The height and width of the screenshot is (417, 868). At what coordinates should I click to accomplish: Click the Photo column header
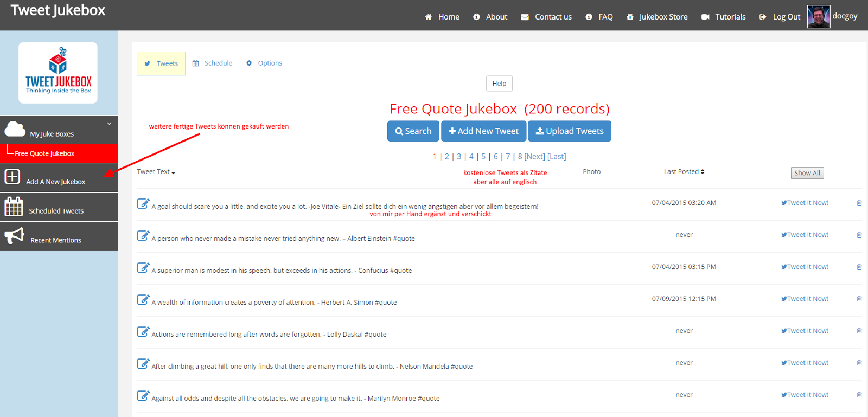click(x=592, y=171)
